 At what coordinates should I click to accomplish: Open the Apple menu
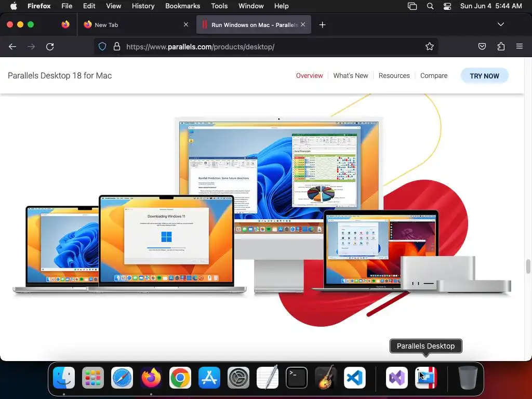point(13,6)
